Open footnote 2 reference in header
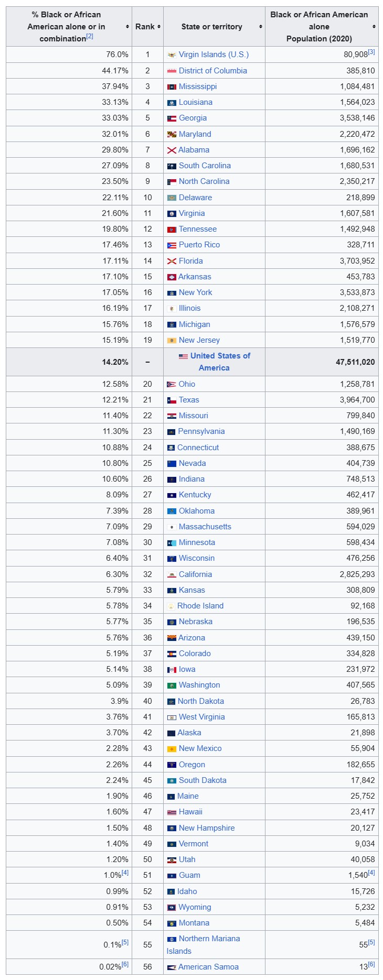Image resolution: width=383 pixels, height=980 pixels. click(90, 36)
